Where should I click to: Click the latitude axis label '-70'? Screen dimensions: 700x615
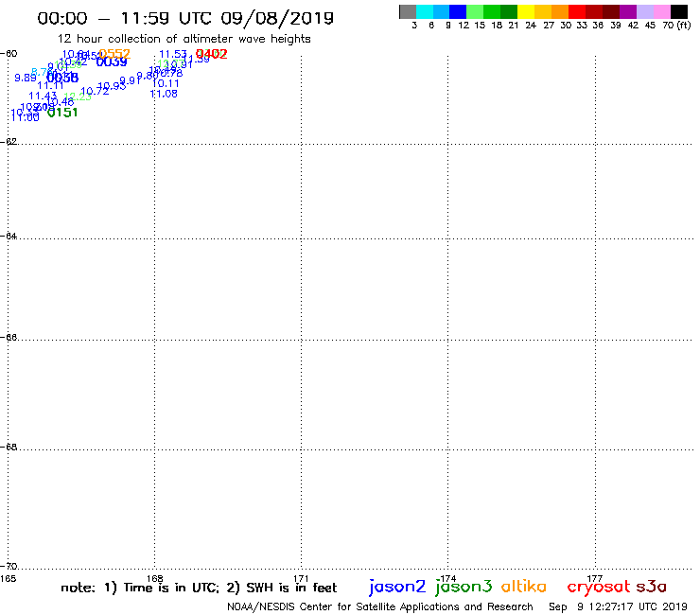pyautogui.click(x=9, y=566)
